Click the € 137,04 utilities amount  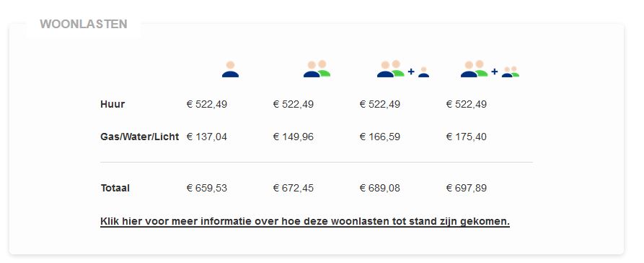(x=206, y=137)
